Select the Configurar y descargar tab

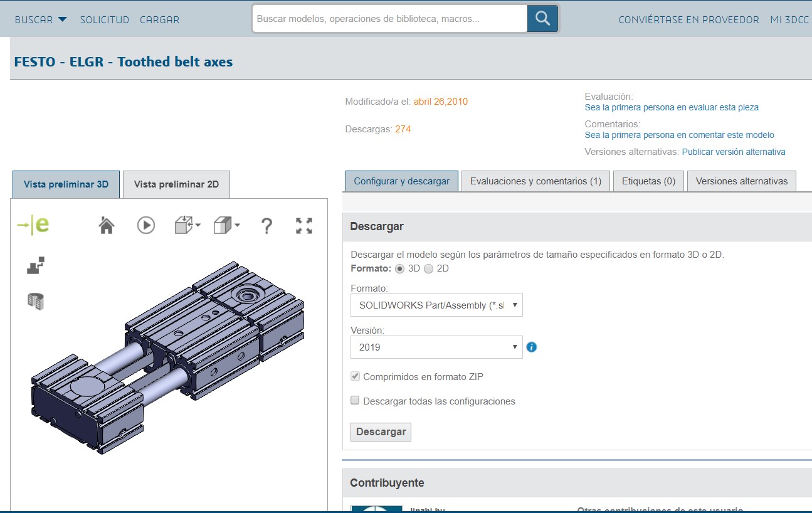(401, 181)
